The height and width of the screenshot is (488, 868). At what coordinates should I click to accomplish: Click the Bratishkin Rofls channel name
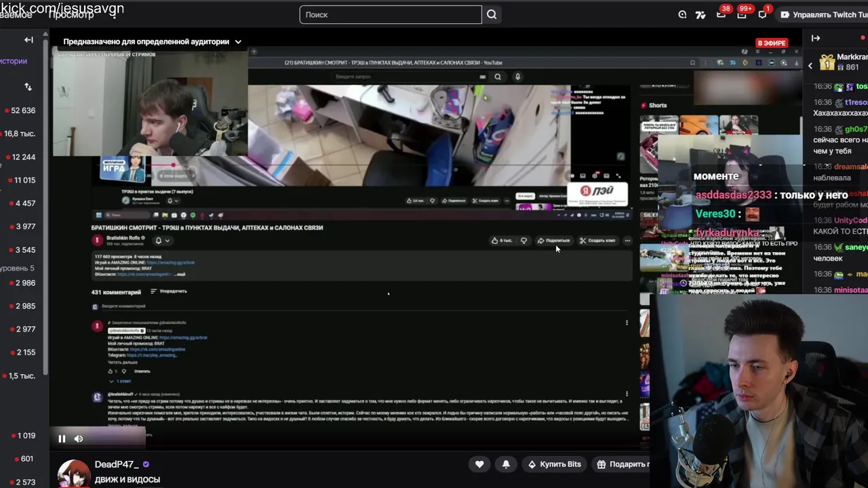(x=123, y=238)
